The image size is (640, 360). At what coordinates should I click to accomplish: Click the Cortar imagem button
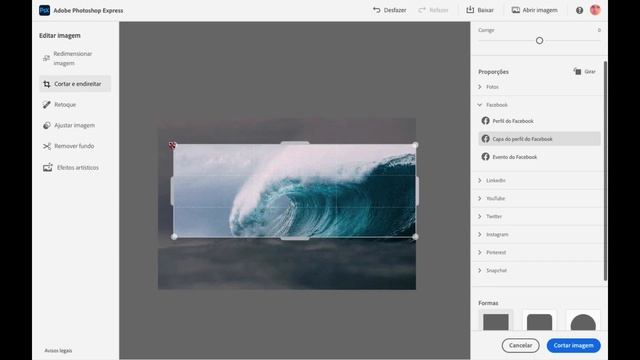[x=573, y=345]
